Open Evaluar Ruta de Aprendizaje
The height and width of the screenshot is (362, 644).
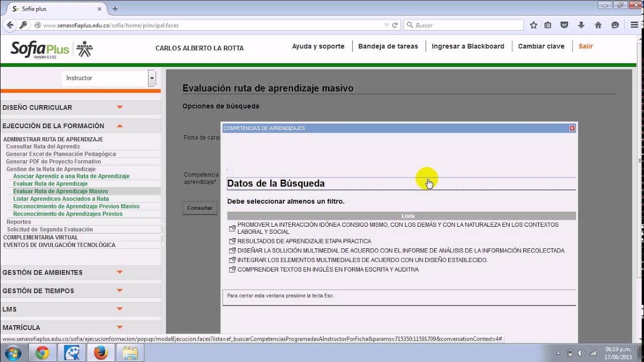(x=50, y=184)
